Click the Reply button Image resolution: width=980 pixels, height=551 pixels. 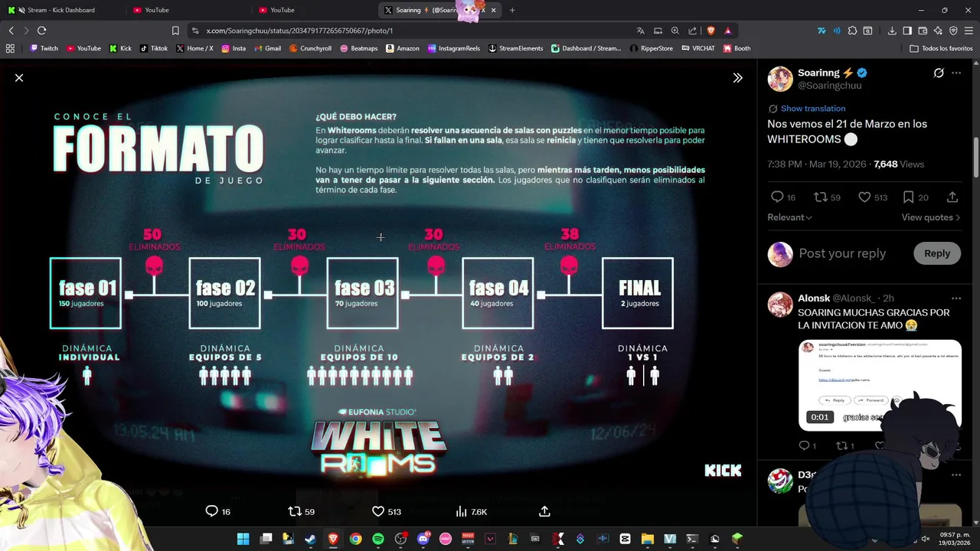pyautogui.click(x=937, y=253)
